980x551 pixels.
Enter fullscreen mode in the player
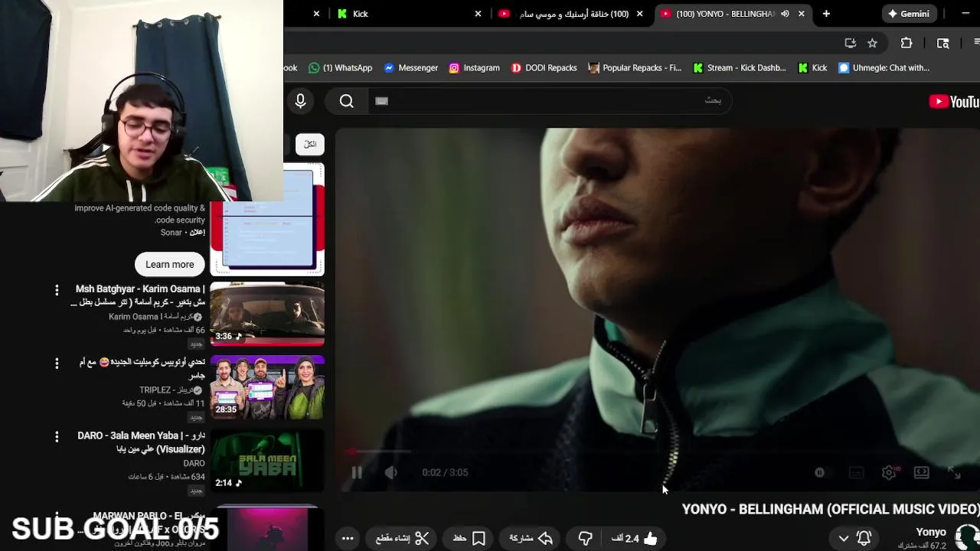(x=954, y=473)
